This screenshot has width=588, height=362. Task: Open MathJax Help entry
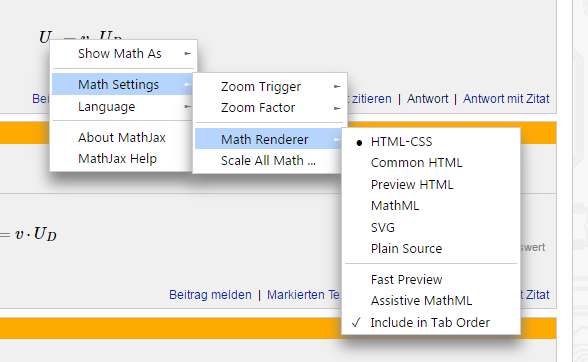pos(123,159)
